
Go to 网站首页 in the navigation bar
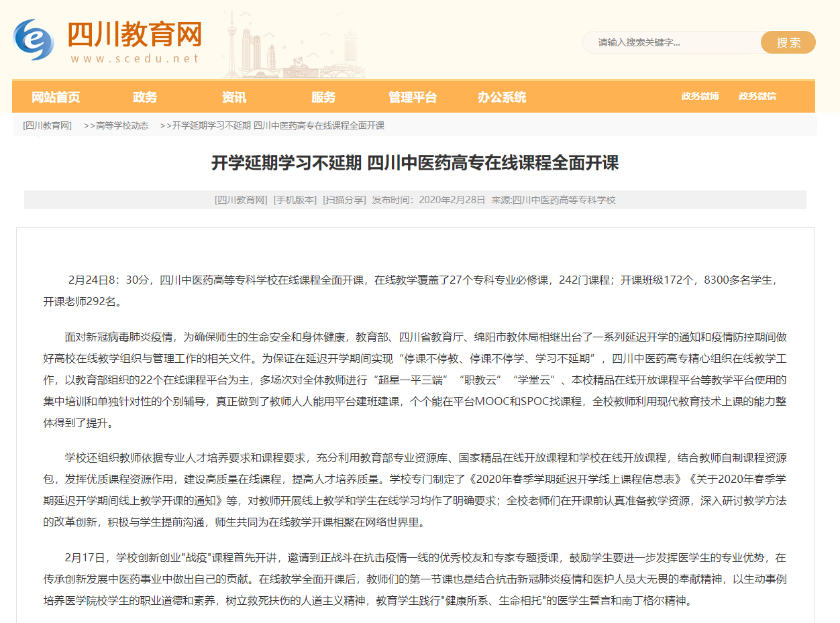tap(56, 97)
